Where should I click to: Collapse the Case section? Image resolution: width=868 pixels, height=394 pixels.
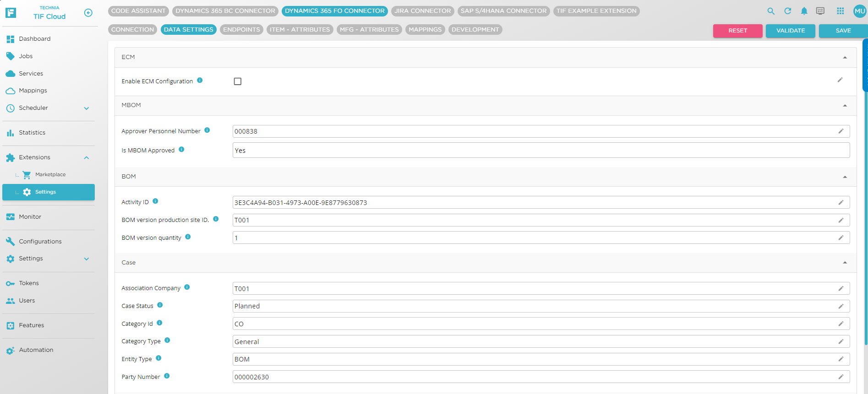pyautogui.click(x=845, y=263)
